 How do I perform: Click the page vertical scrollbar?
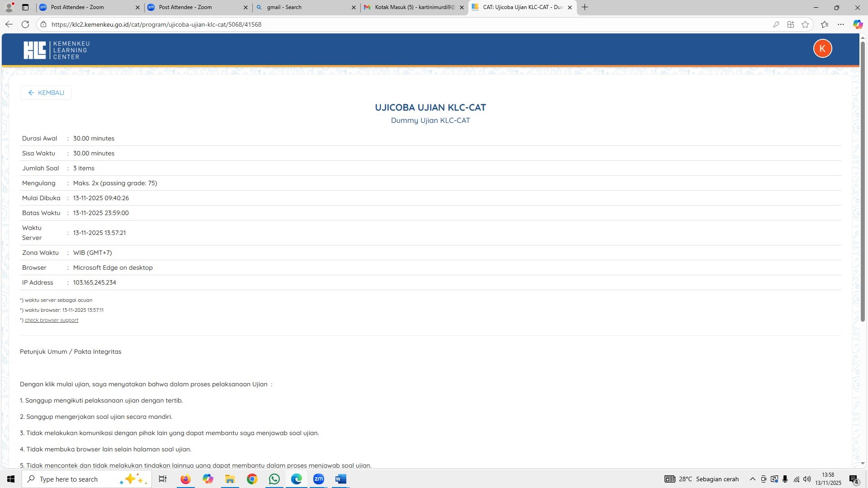[x=863, y=181]
